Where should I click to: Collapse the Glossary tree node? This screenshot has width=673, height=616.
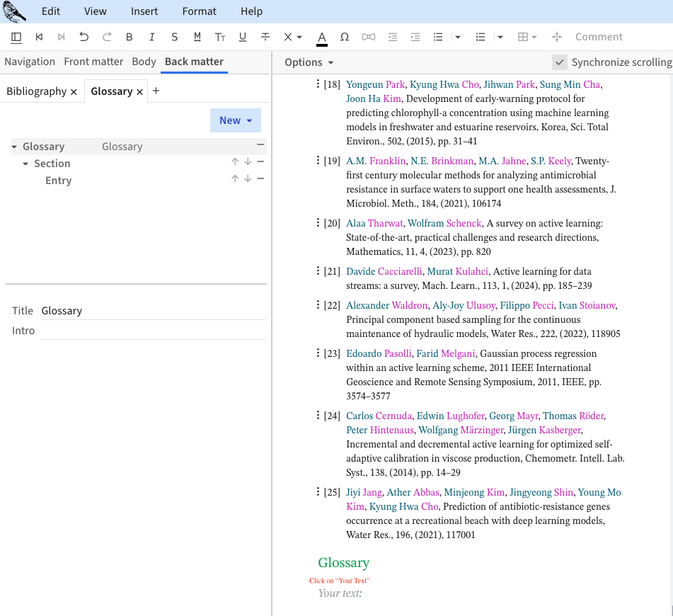pos(15,147)
